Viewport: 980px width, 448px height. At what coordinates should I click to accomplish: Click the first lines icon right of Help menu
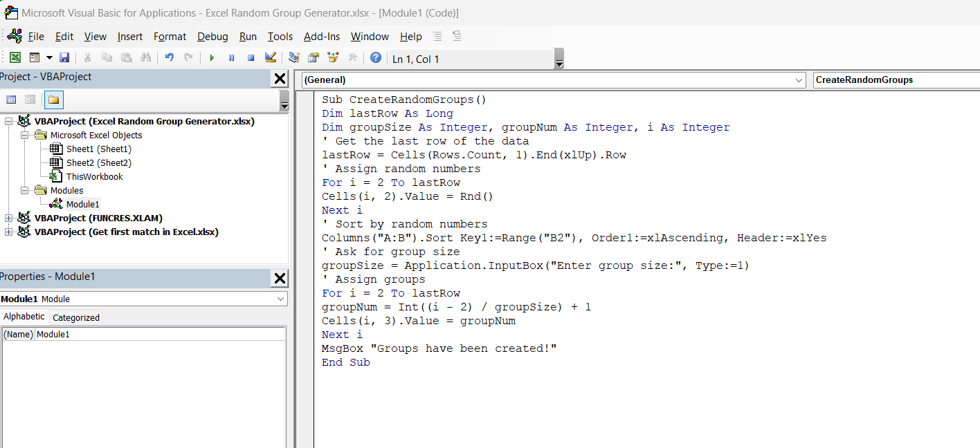[437, 36]
